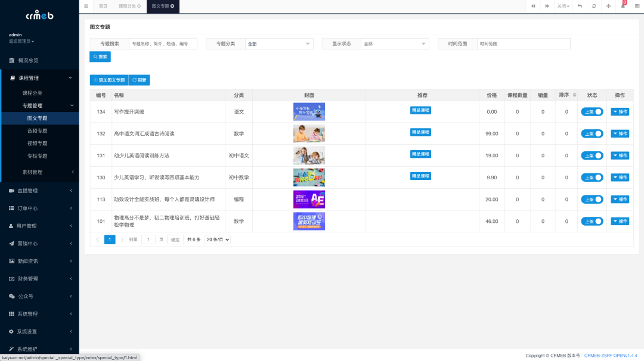Click the fast-backward tab navigation icon

tap(533, 6)
